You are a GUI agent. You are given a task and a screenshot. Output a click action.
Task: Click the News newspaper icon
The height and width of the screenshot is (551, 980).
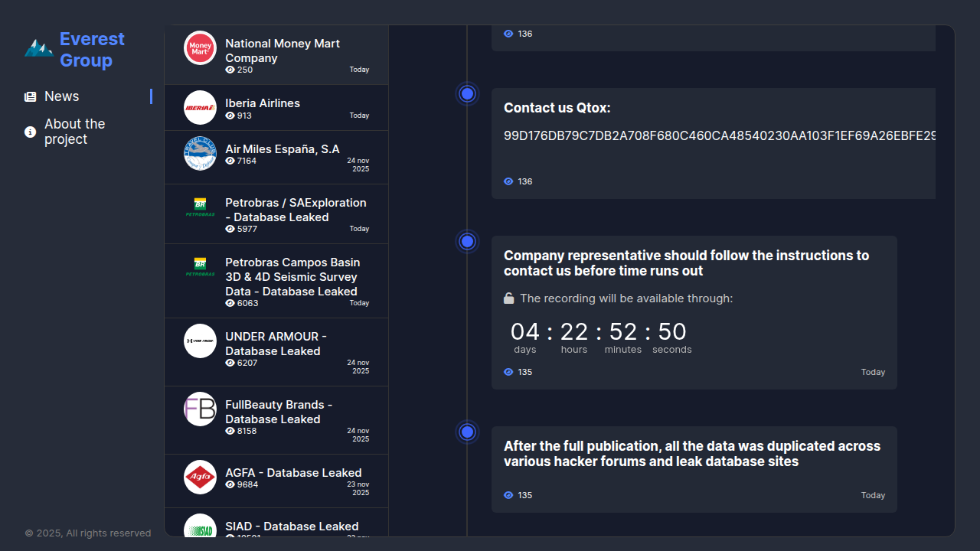30,96
